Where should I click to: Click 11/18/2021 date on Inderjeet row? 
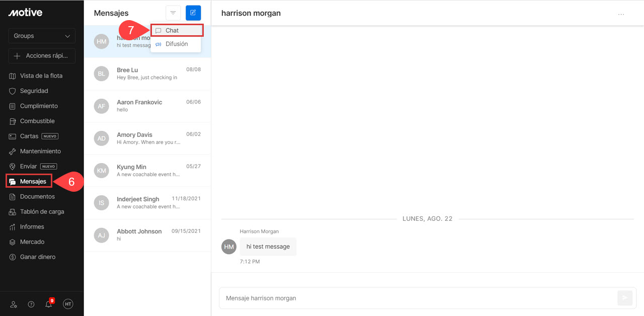pos(186,199)
